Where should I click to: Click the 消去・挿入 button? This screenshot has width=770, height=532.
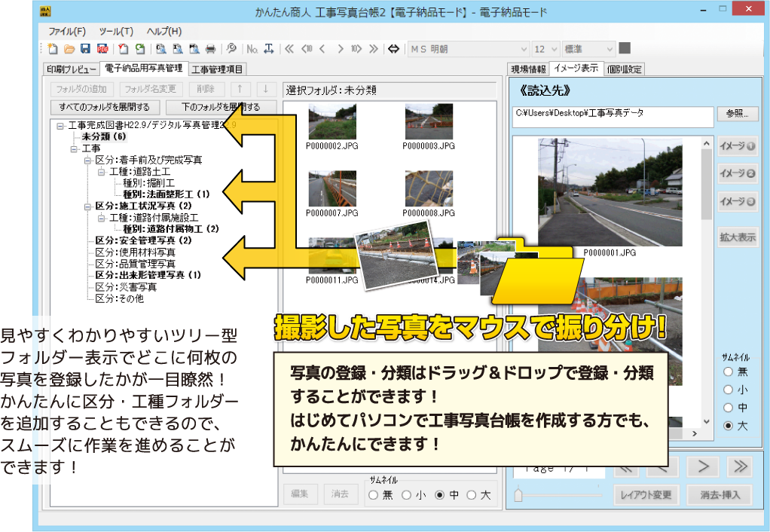coord(720,494)
